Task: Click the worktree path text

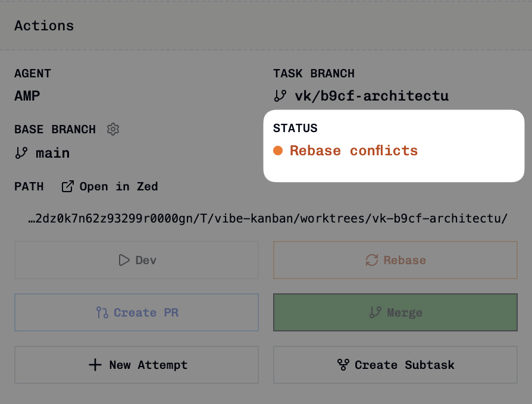Action: [268, 218]
